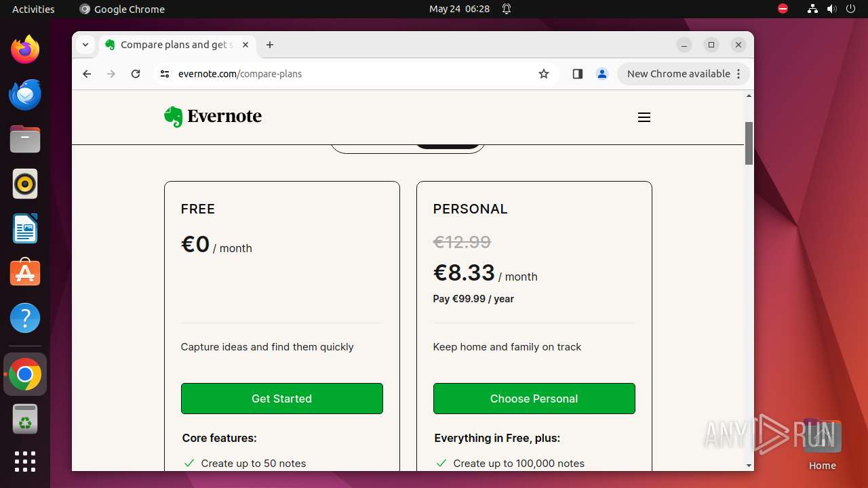Open the system status menu with the volume icon
The image size is (868, 488).
point(831,9)
